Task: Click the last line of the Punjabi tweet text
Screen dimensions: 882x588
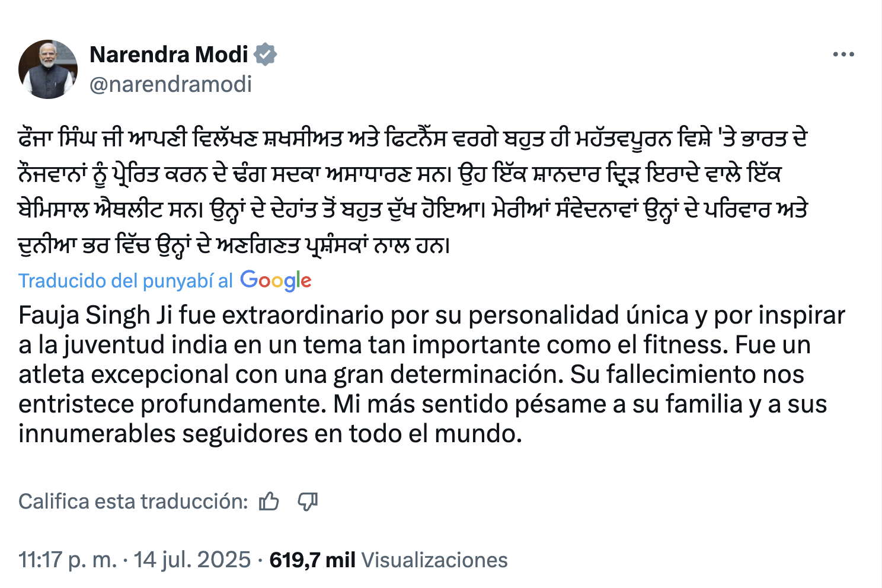Action: (234, 245)
